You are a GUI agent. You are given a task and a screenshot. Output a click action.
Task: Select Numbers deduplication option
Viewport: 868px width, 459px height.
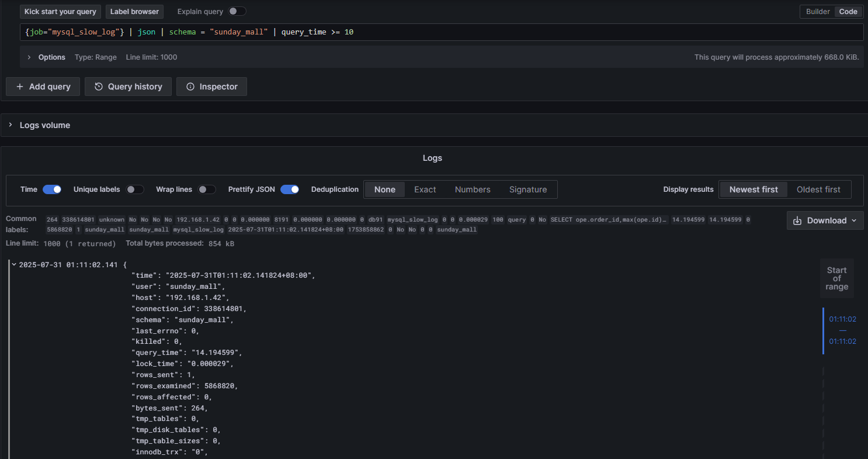click(x=473, y=189)
